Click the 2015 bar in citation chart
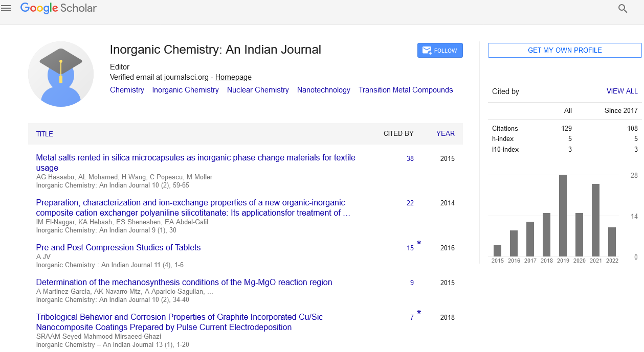This screenshot has height=352, width=644. point(497,251)
